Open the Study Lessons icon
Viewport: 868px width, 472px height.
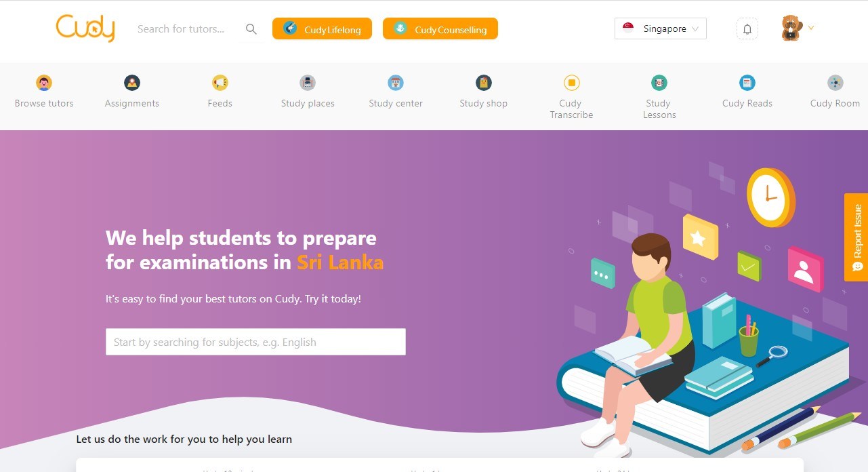(659, 83)
